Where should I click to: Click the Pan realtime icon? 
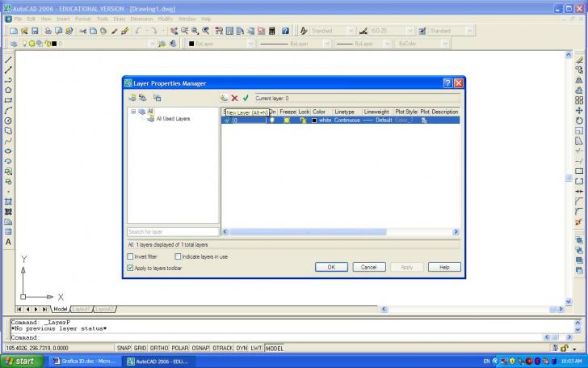click(x=174, y=31)
